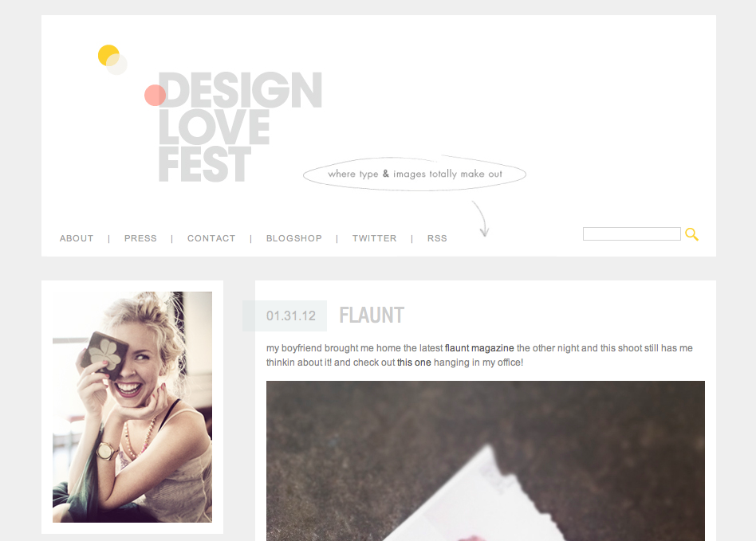Open the blurred post image
756x541 pixels.
[x=486, y=461]
